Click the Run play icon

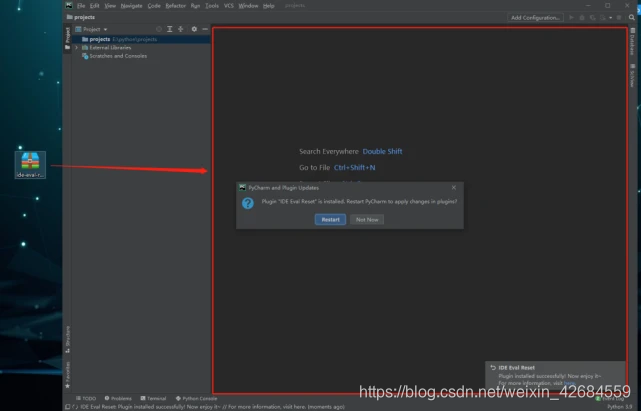572,18
